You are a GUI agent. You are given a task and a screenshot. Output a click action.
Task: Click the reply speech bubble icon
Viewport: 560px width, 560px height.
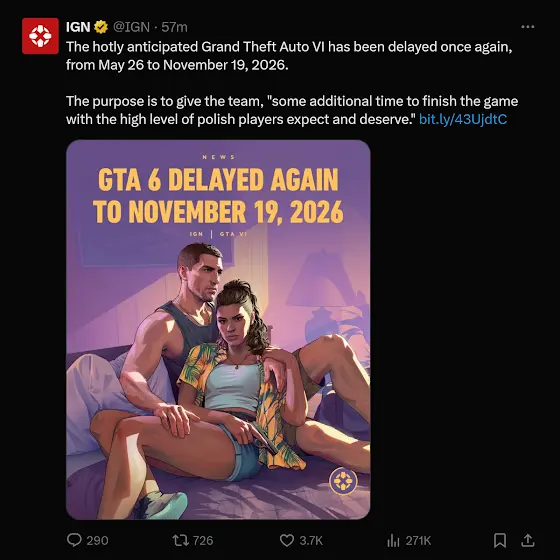pyautogui.click(x=74, y=540)
